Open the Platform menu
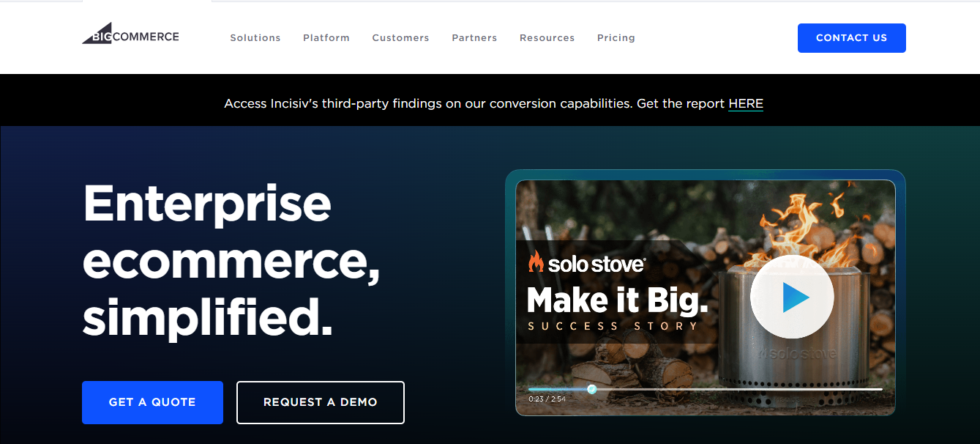980x444 pixels. click(326, 38)
